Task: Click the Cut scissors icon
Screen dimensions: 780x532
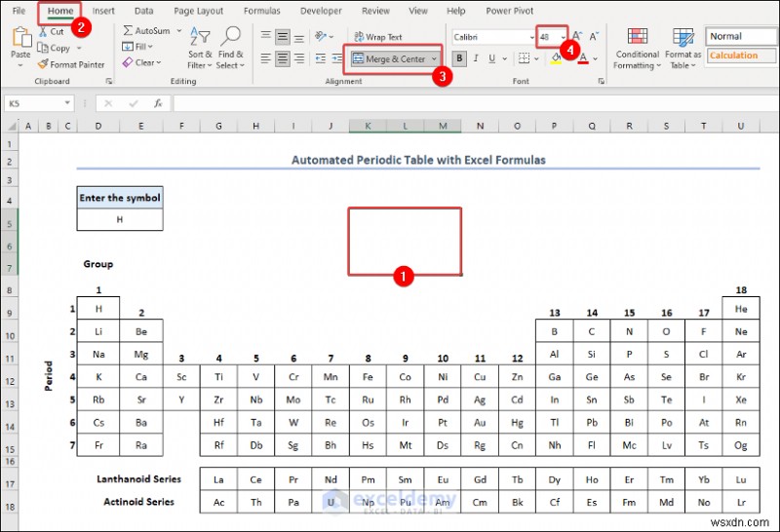Action: pyautogui.click(x=43, y=31)
